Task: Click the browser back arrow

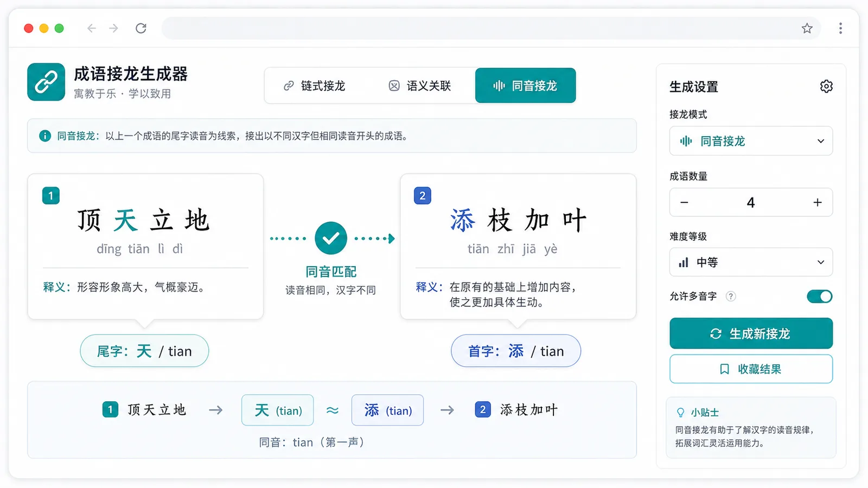Action: [92, 28]
